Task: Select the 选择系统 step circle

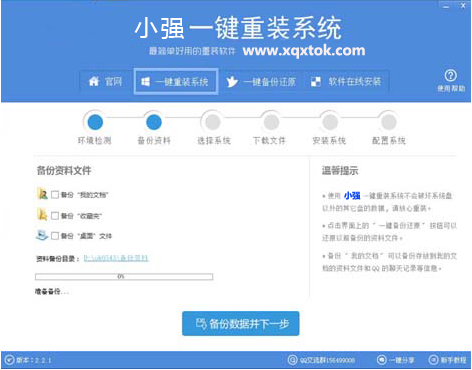Action: (x=213, y=122)
